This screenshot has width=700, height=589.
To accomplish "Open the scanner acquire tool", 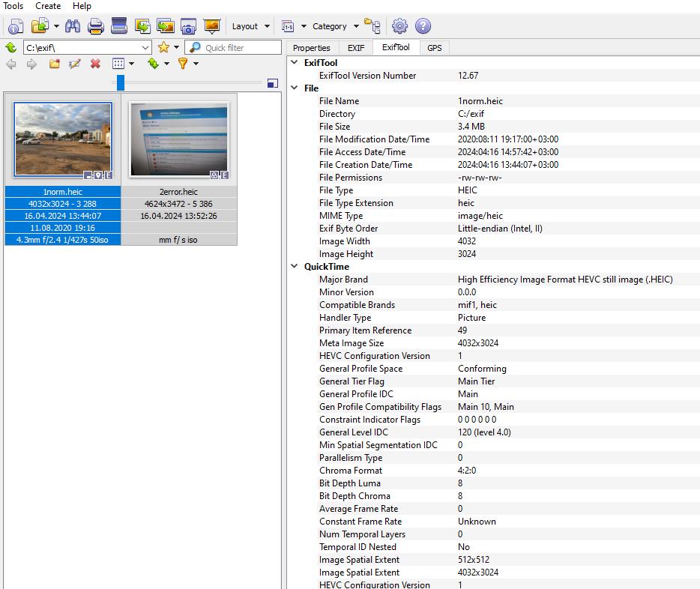I will pos(119,26).
